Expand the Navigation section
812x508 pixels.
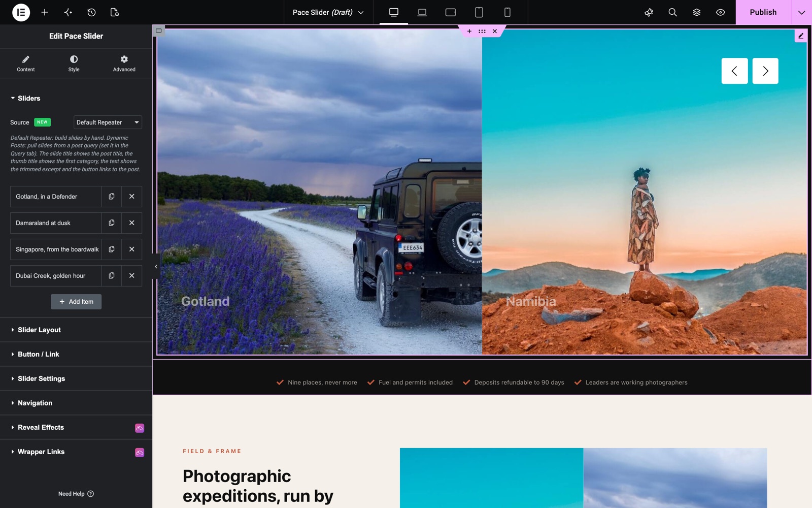tap(76, 403)
